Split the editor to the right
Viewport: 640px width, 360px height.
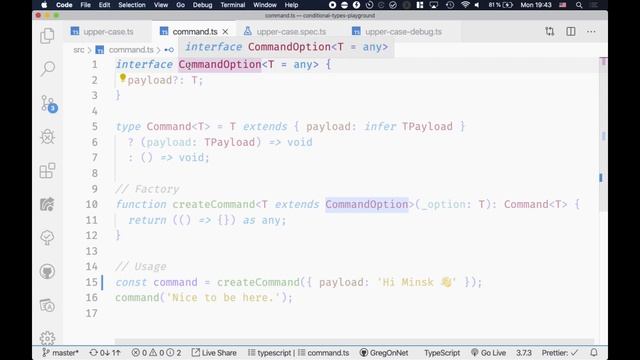(x=571, y=31)
